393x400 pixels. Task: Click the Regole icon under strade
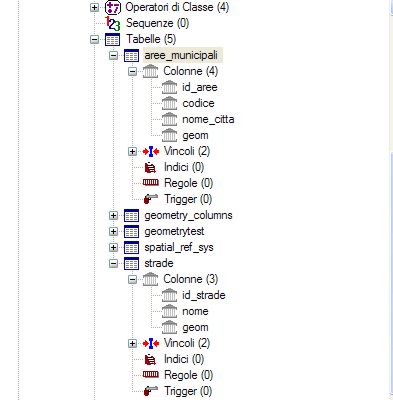pos(151,374)
